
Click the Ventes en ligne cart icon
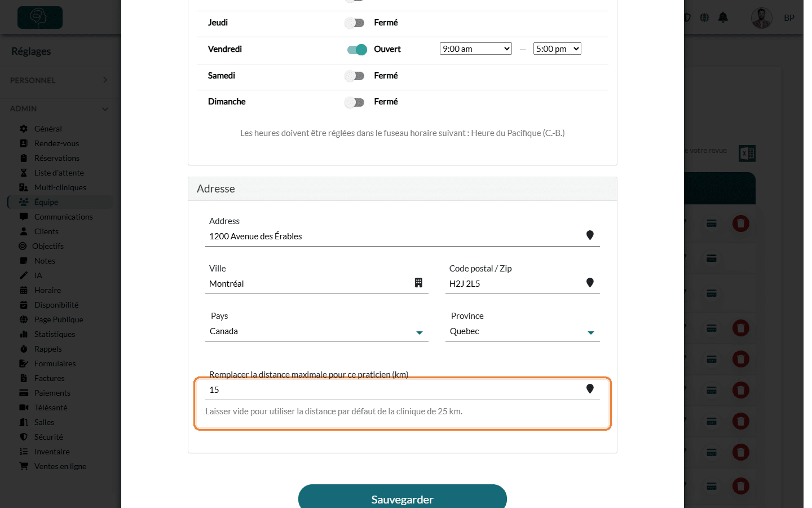[24, 466]
